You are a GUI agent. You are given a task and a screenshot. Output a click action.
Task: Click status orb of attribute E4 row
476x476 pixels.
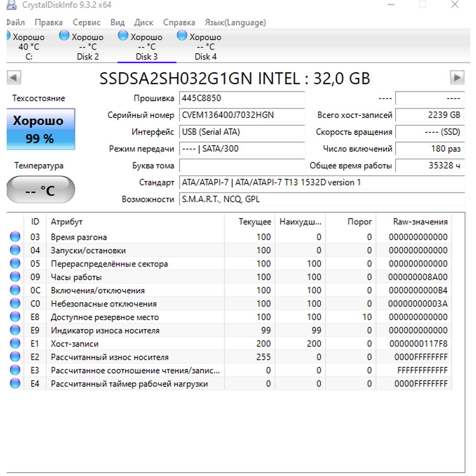[15, 384]
